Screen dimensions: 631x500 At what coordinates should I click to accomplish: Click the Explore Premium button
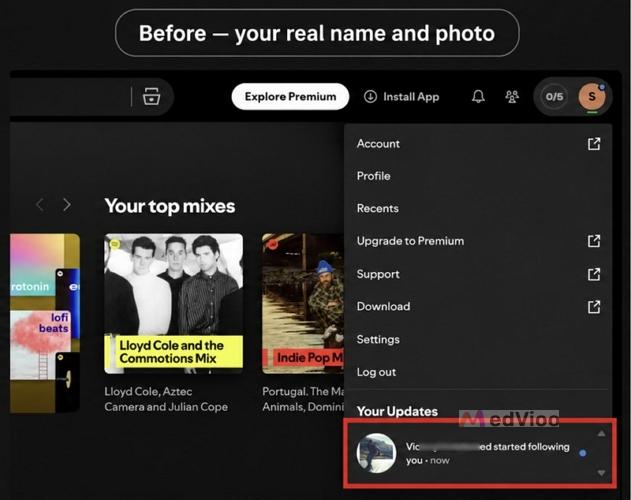tap(290, 97)
